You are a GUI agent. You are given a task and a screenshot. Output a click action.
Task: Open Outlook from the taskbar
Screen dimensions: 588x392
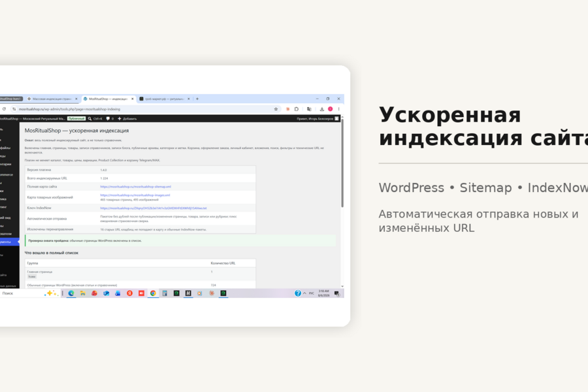[106, 293]
